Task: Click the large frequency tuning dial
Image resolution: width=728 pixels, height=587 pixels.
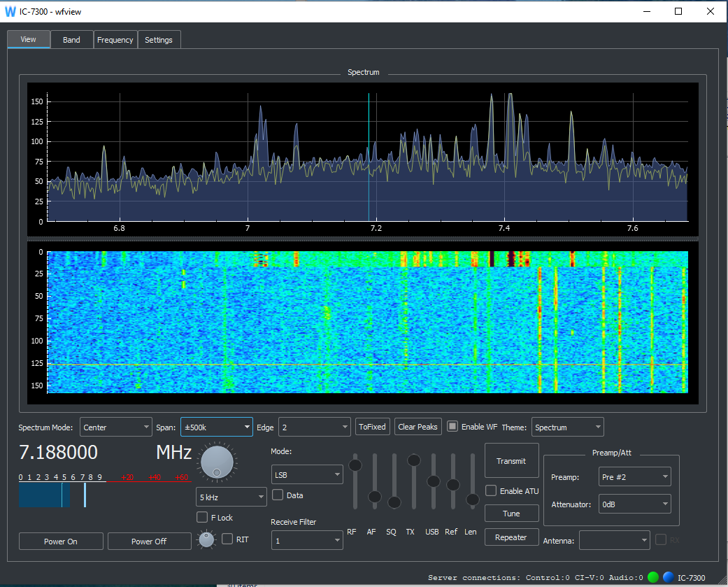Action: pos(217,462)
